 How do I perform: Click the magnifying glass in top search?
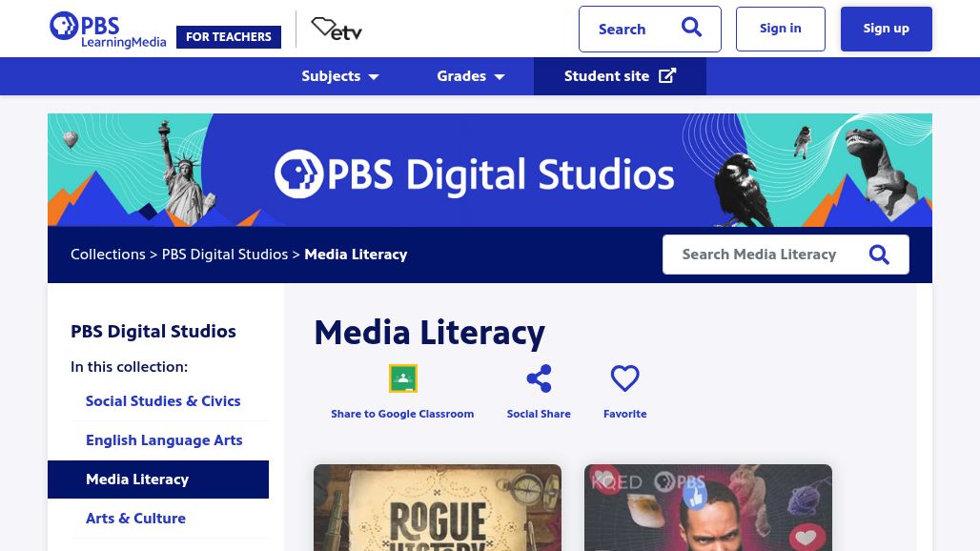tap(691, 29)
